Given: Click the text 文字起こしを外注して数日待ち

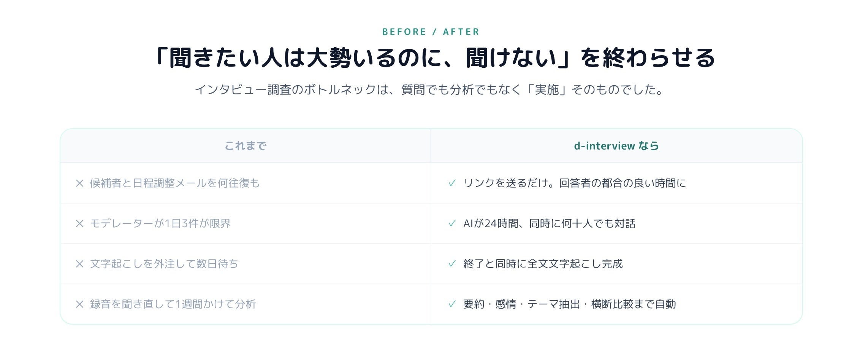Looking at the screenshot, I should tap(164, 264).
